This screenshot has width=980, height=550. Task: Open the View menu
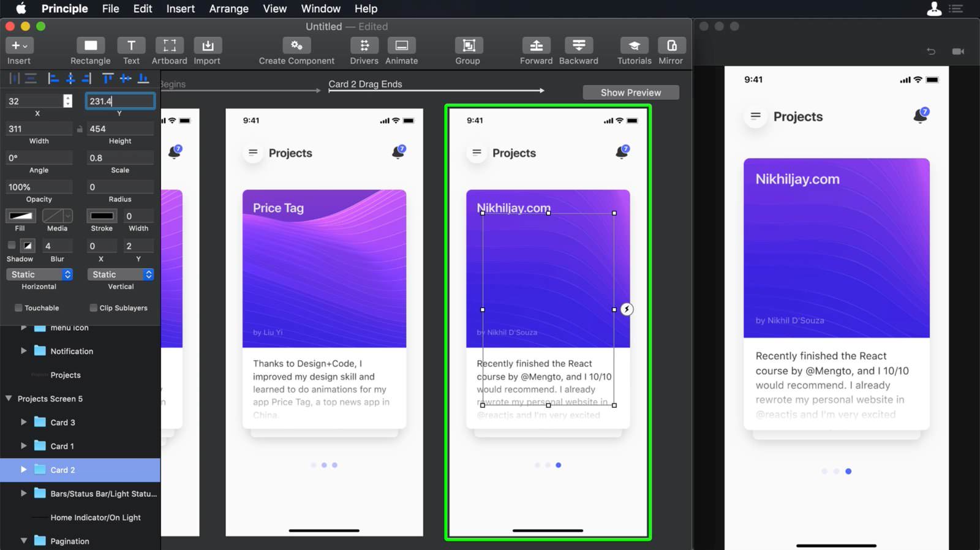pos(275,9)
